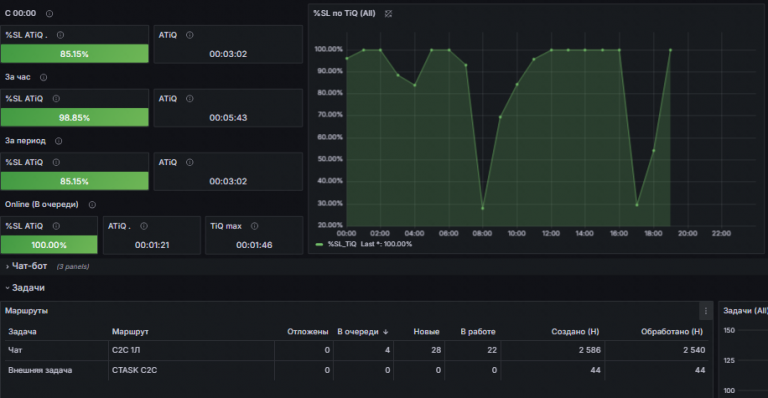Click info icon next to 'TiQ max'

[x=254, y=226]
